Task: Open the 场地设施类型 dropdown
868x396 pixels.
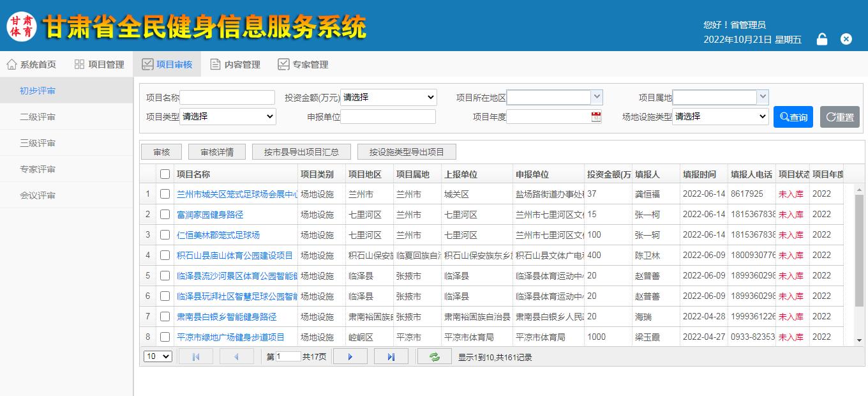Action: 720,117
